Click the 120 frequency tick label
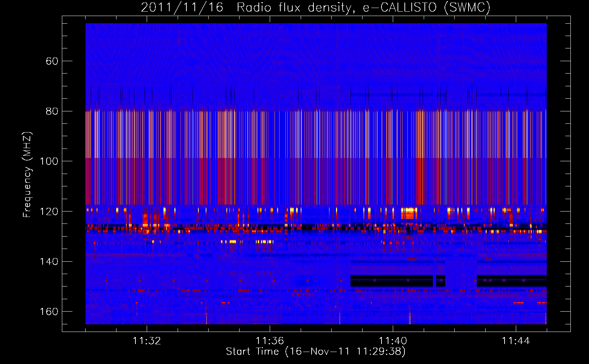Screen dimensions: 589x364 point(49,211)
